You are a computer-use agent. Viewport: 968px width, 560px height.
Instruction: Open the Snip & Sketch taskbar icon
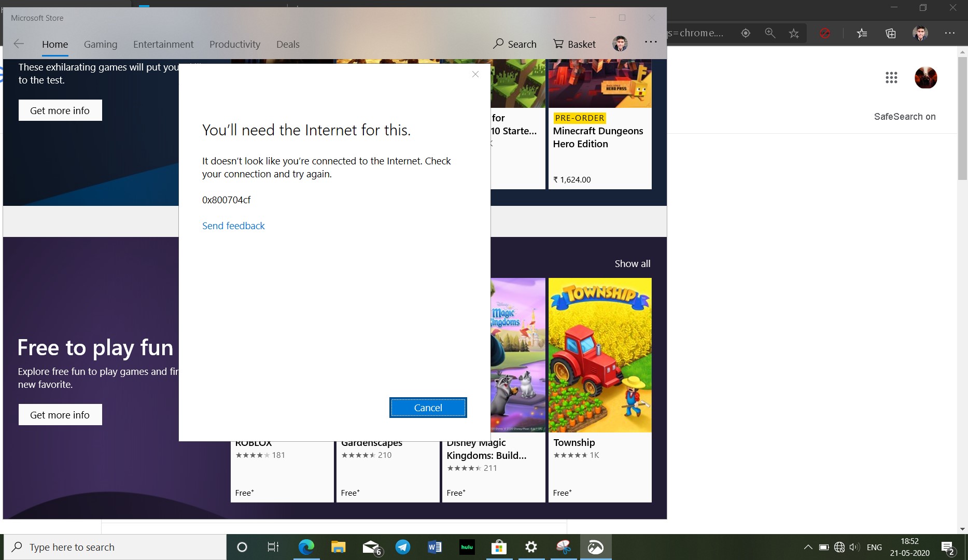563,547
